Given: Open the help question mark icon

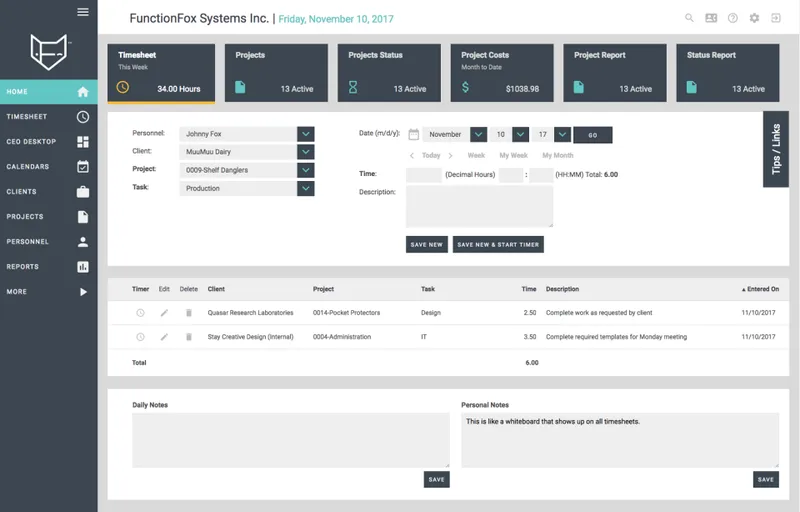Looking at the screenshot, I should pyautogui.click(x=733, y=18).
